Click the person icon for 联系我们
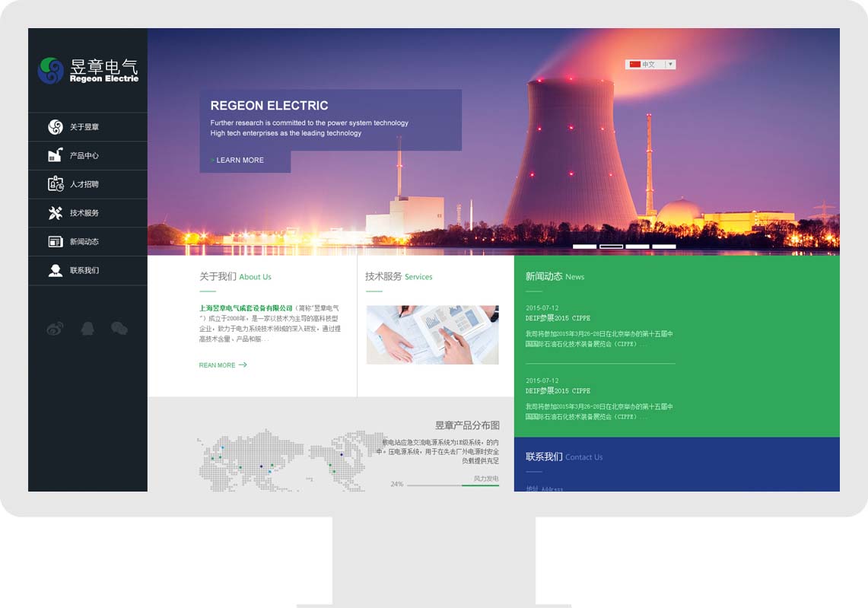Image resolution: width=868 pixels, height=608 pixels. [56, 270]
